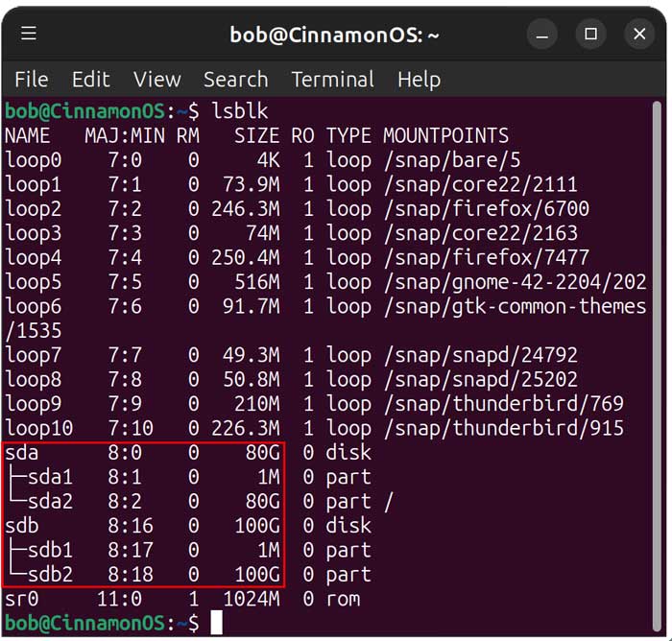
Task: Open the Search menu
Action: 236,80
